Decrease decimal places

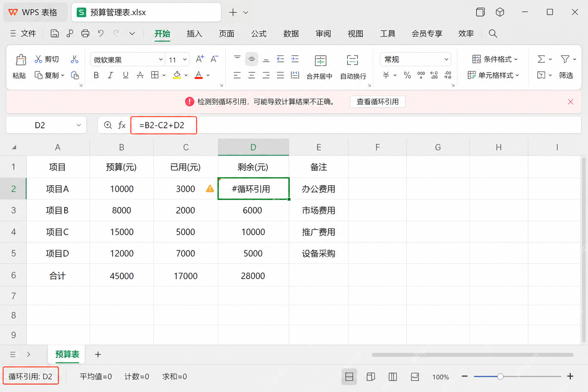coord(448,75)
